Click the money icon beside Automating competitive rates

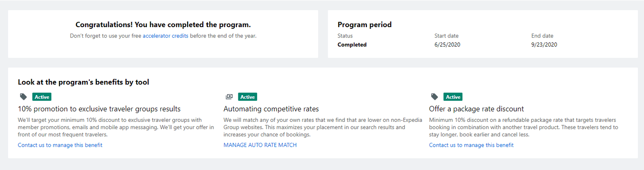pyautogui.click(x=229, y=97)
